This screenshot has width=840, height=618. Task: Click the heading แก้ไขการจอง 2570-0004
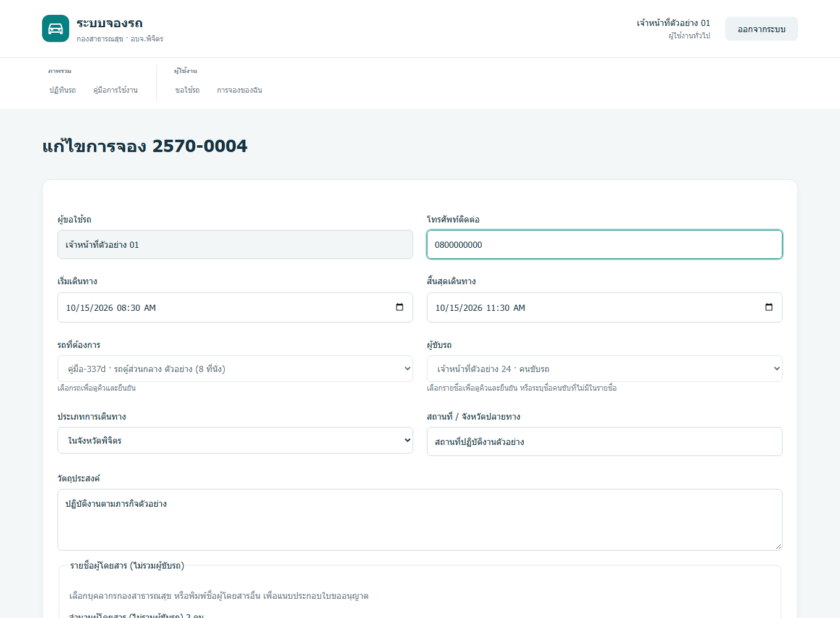pyautogui.click(x=145, y=146)
